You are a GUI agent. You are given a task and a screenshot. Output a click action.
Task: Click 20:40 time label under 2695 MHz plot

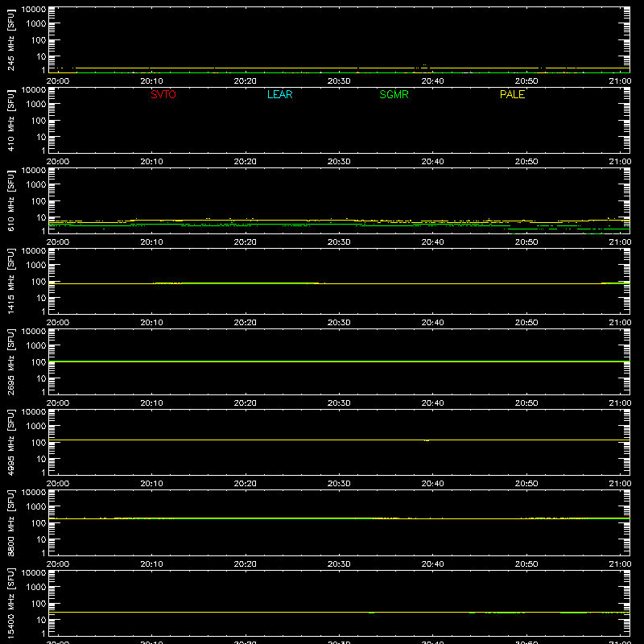coord(432,403)
